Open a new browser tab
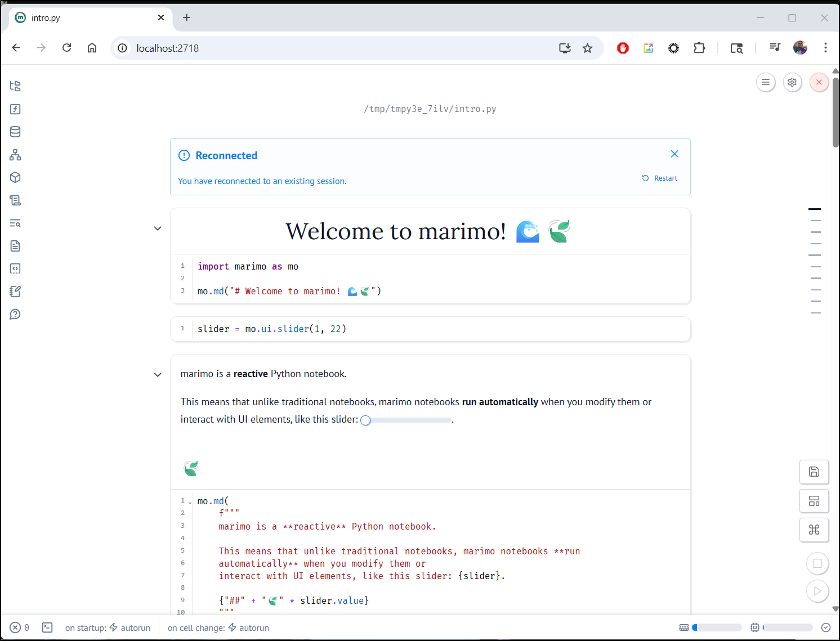The height and width of the screenshot is (641, 840). (186, 17)
